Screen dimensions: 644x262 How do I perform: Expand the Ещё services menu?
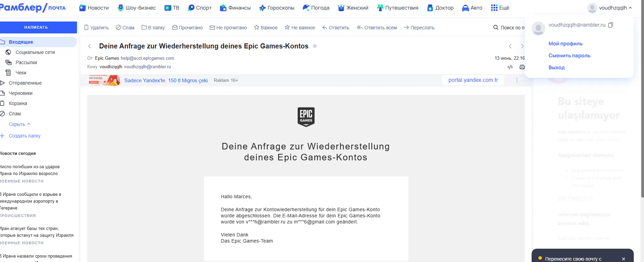(500, 8)
